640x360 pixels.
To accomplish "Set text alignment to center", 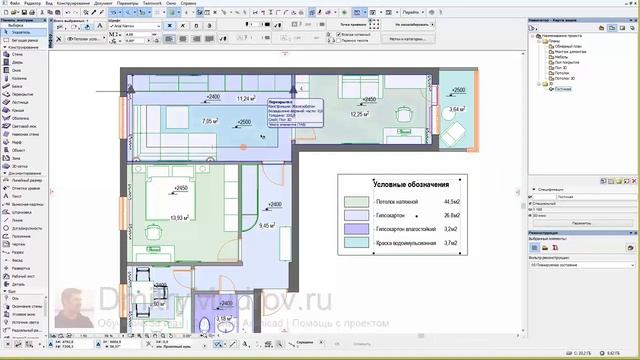I will coord(183,39).
